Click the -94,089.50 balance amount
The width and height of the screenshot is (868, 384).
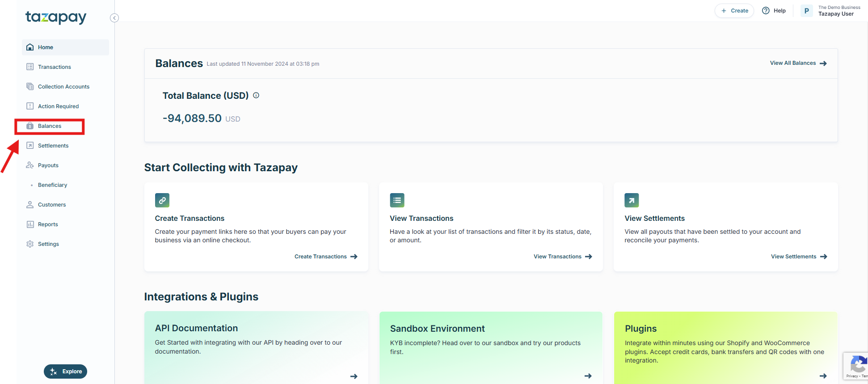coord(192,118)
